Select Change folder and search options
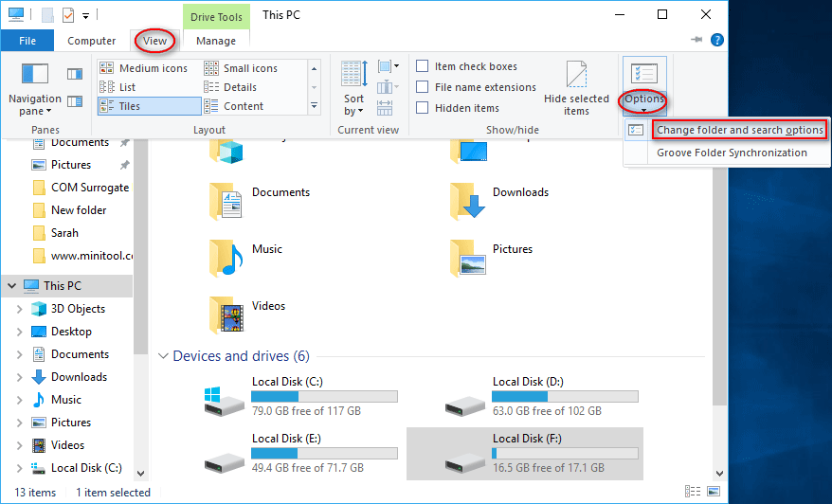This screenshot has height=504, width=832. point(740,130)
